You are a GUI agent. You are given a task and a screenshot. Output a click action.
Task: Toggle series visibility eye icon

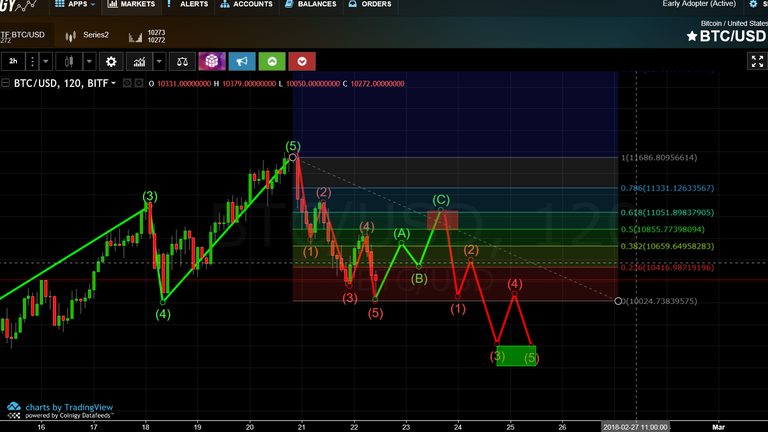click(x=127, y=83)
